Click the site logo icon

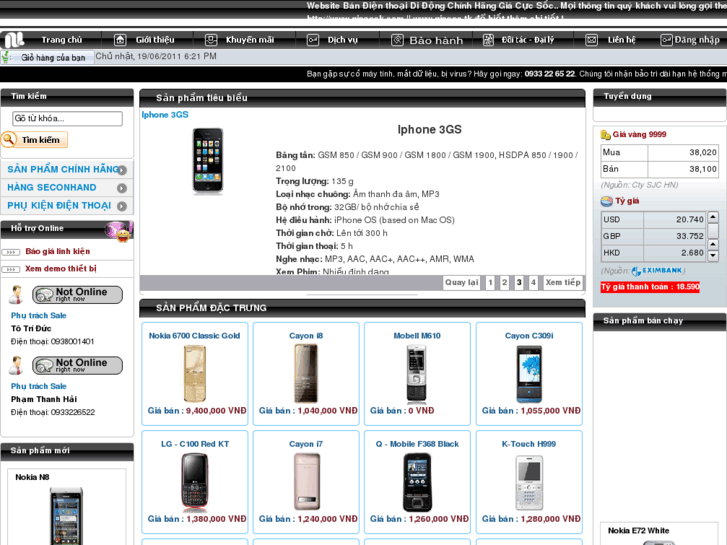14,40
